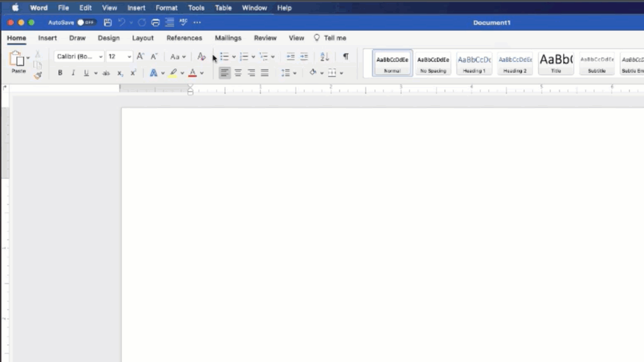The height and width of the screenshot is (362, 644).
Task: Apply the Heading 1 style
Action: [474, 63]
